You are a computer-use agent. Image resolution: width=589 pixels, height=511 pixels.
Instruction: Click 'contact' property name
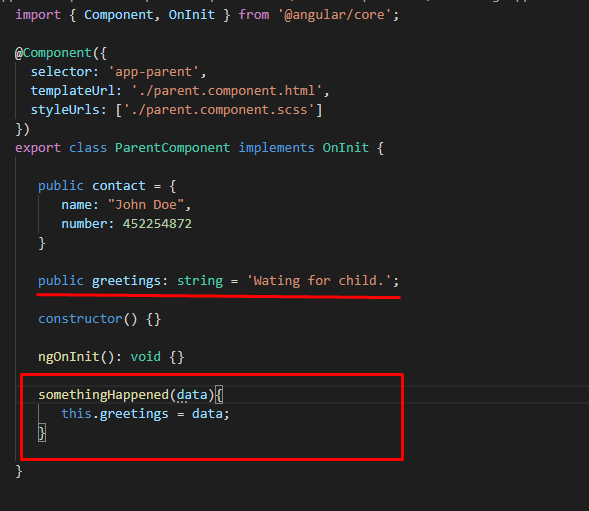[x=118, y=186]
